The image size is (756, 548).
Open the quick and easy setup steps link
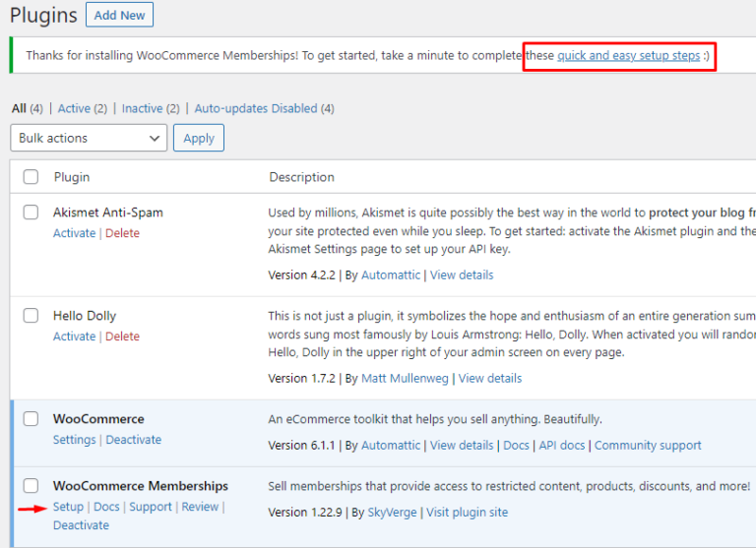pyautogui.click(x=628, y=56)
